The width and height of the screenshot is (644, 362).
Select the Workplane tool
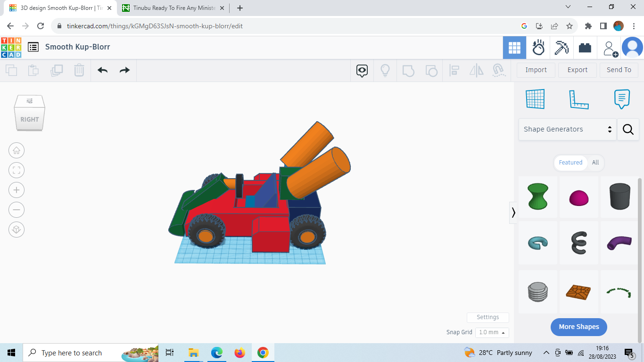[535, 99]
